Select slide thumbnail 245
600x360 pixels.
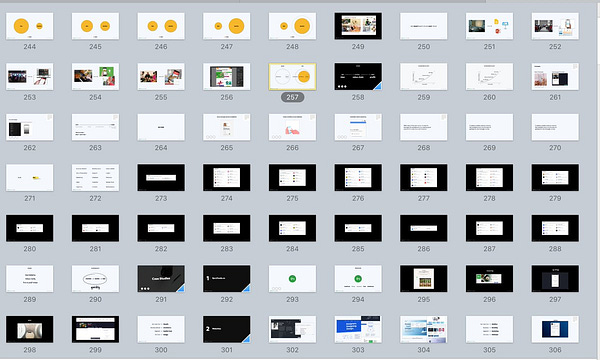pos(95,26)
